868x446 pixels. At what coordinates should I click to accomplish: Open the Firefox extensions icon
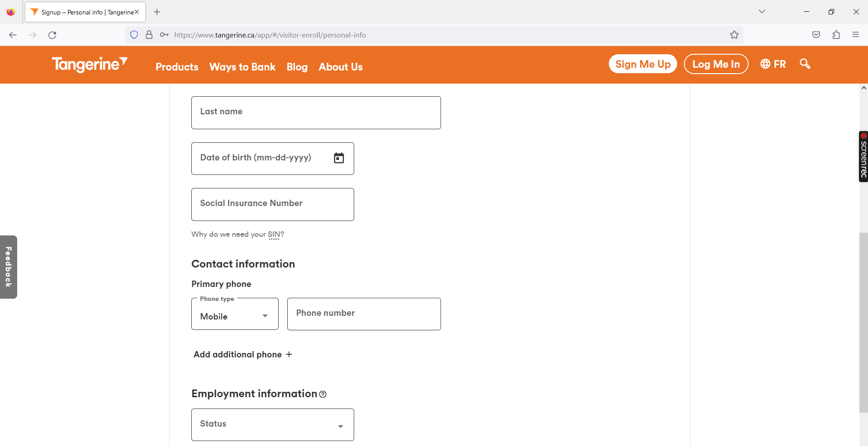pos(836,35)
